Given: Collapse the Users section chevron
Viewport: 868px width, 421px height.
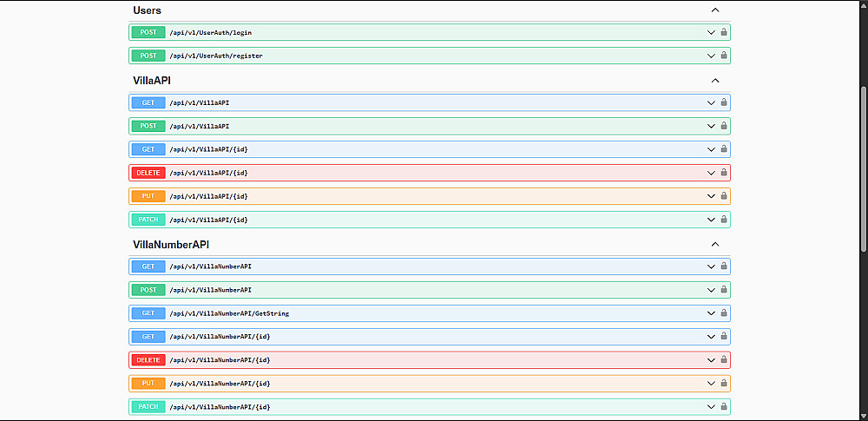Looking at the screenshot, I should 715,10.
